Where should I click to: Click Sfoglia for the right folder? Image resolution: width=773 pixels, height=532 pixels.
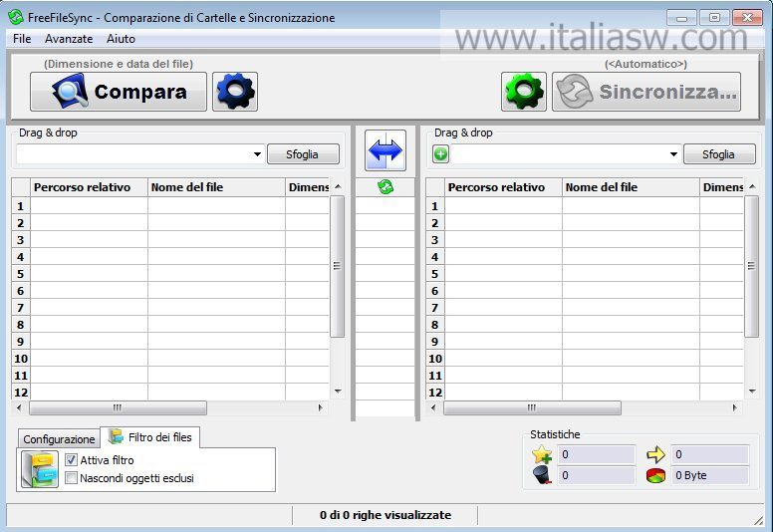(719, 154)
